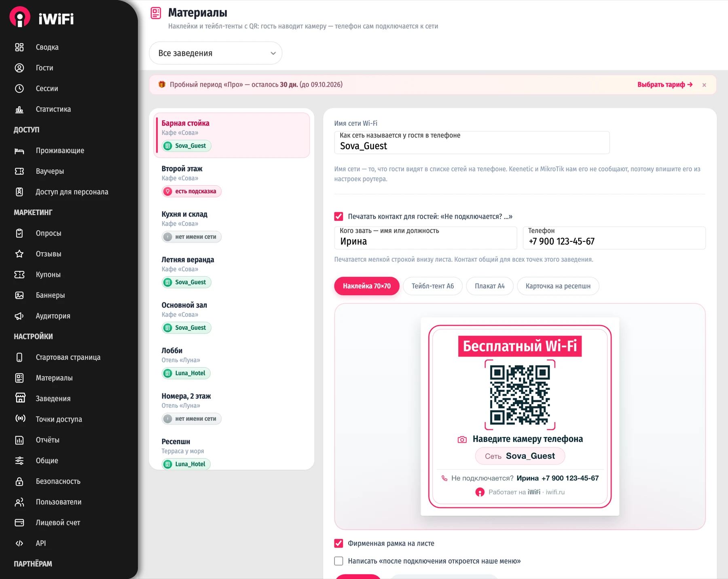Go to the Ваучеры section
Viewport: 728px width, 579px height.
click(50, 171)
